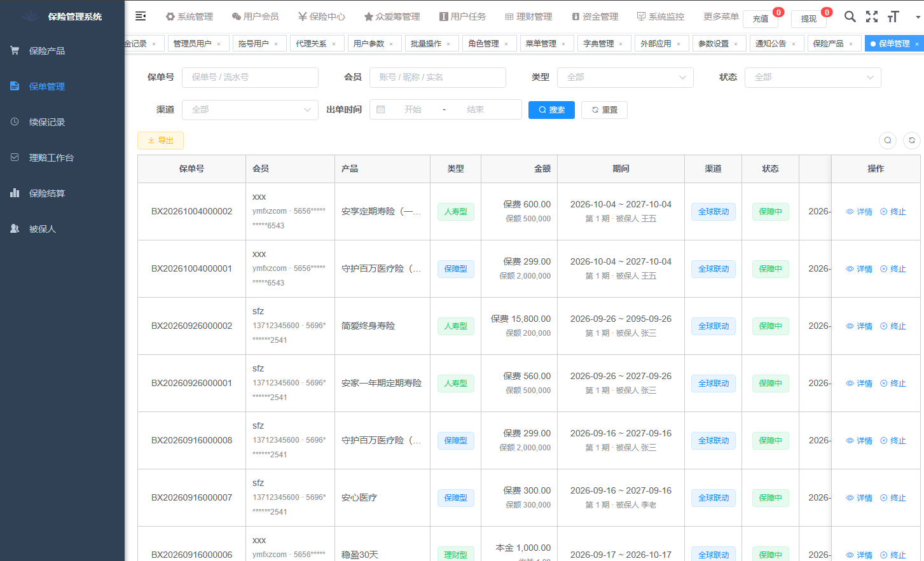The width and height of the screenshot is (924, 561).
Task: Expand the 更多菜单 top menu
Action: pyautogui.click(x=721, y=17)
